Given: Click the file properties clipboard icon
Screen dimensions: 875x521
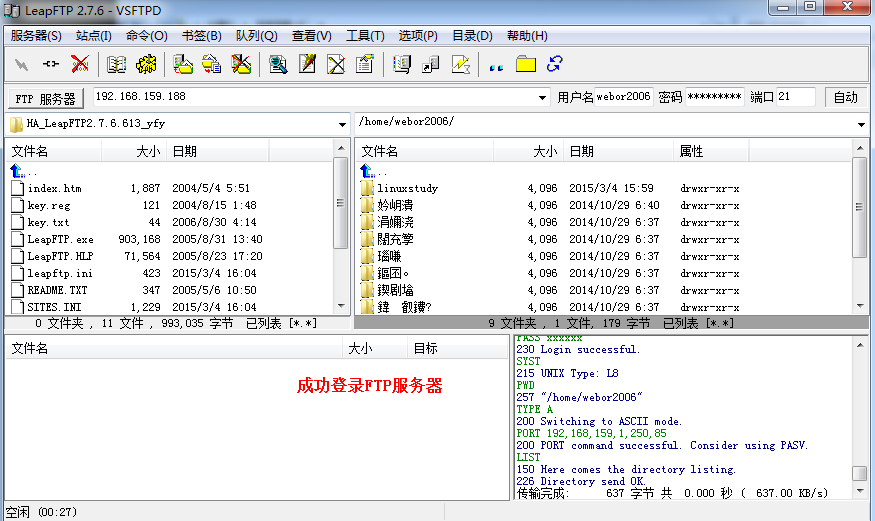Looking at the screenshot, I should (365, 64).
